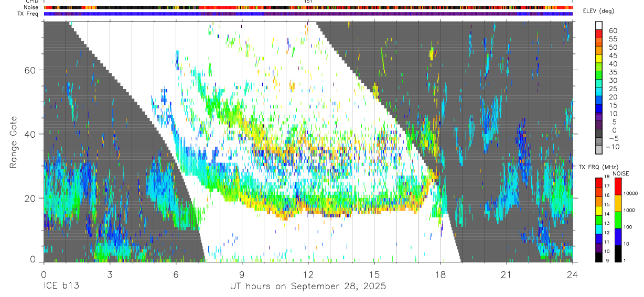Click the 'NOISE' legend title
644x297 pixels.
(621, 173)
